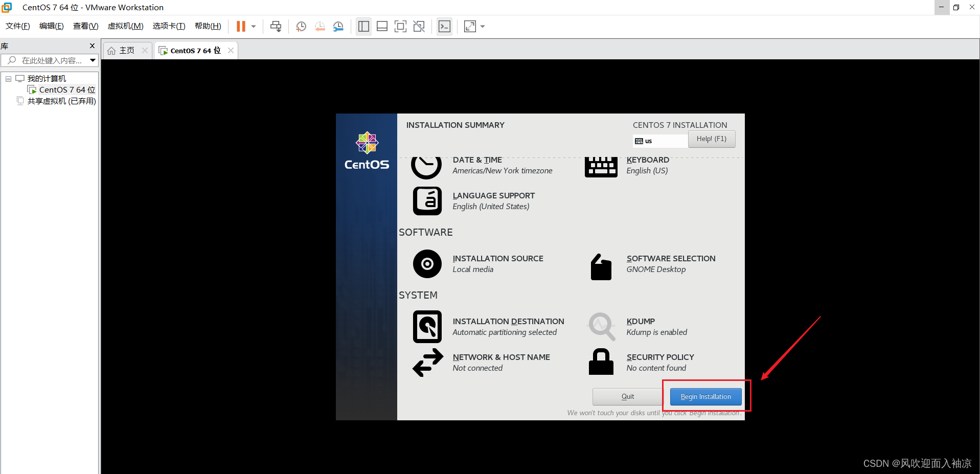This screenshot has height=474, width=980.
Task: Click the Automatic partitioning selected text
Action: pyautogui.click(x=505, y=332)
